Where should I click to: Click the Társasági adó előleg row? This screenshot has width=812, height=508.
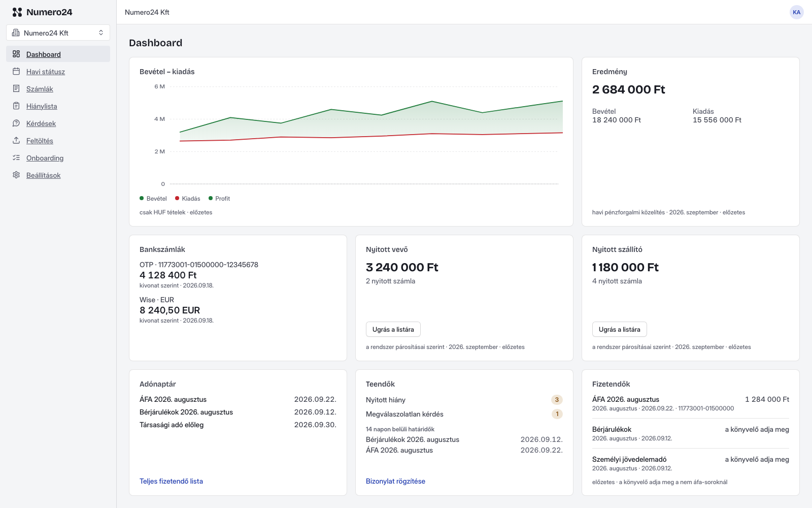[x=238, y=425]
